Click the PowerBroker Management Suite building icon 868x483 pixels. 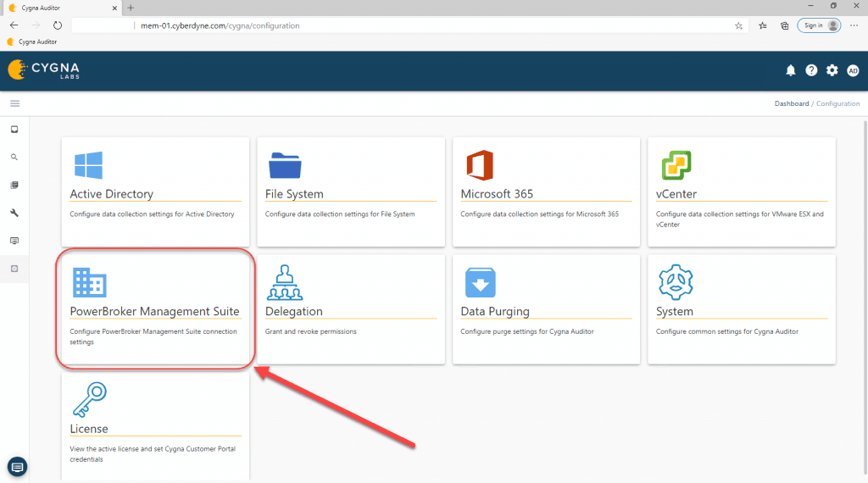[89, 283]
